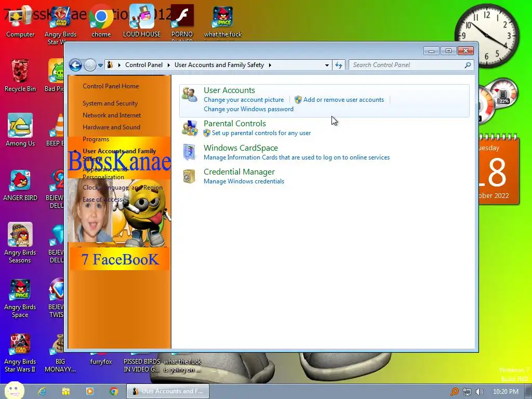Click Change your Windows password

pos(248,109)
